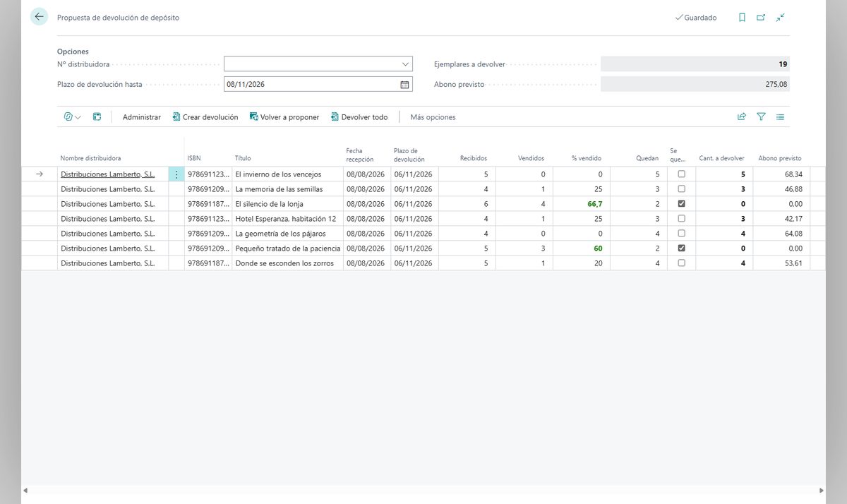Bookmark this page with the bookmark icon
The height and width of the screenshot is (504, 847).
(742, 18)
